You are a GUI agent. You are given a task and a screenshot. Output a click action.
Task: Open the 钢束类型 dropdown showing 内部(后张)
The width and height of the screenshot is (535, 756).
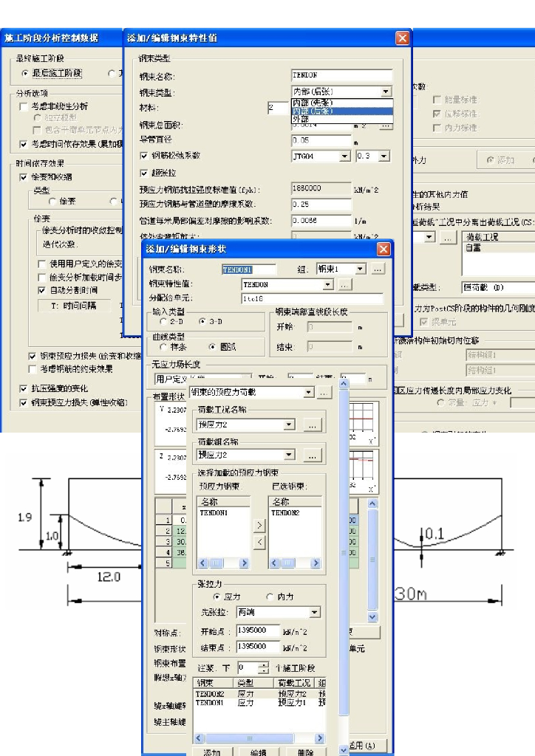[x=386, y=92]
